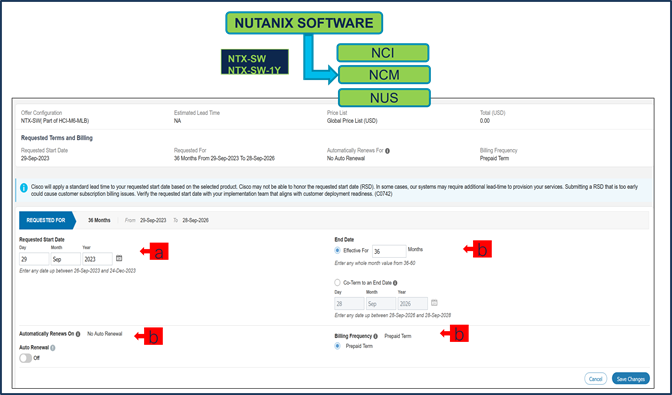Click info icon beside Billing Frequency label
672x395 pixels.
tap(375, 336)
